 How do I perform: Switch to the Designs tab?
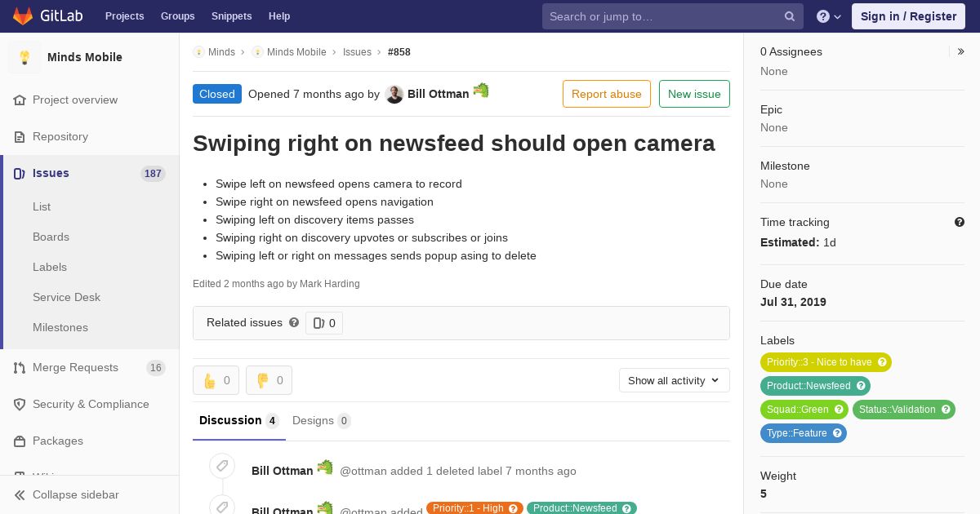(x=322, y=421)
